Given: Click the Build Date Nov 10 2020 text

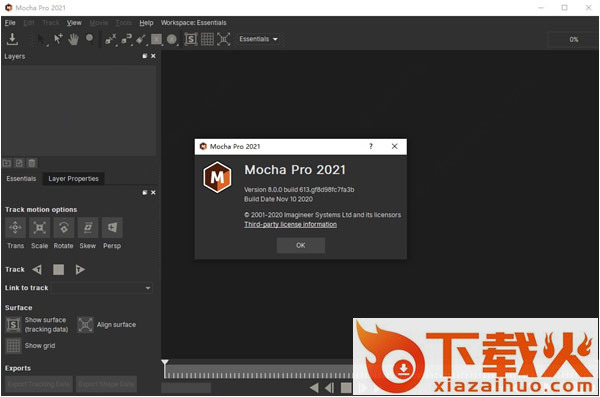Looking at the screenshot, I should click(278, 199).
